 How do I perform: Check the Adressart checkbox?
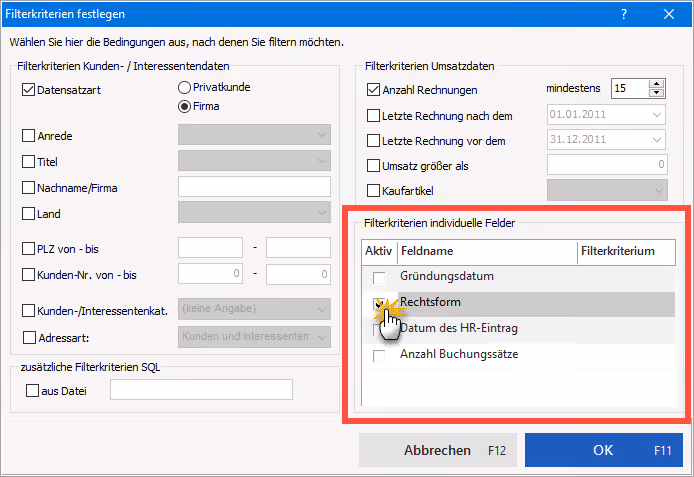pos(29,338)
